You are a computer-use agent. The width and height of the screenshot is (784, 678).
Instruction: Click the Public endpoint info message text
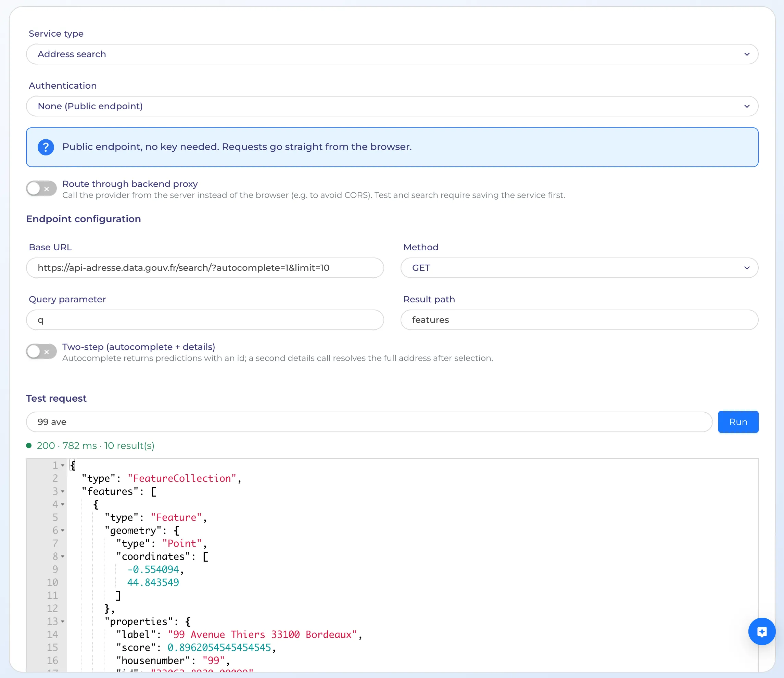(237, 147)
